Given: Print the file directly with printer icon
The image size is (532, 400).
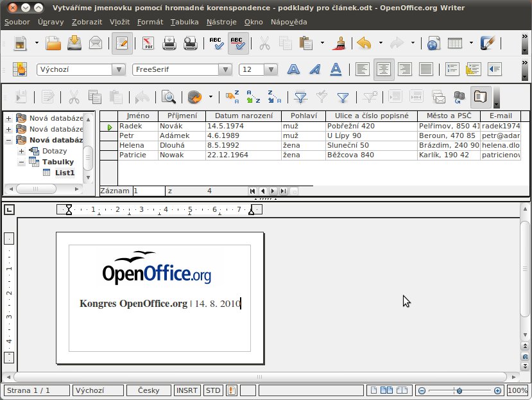Looking at the screenshot, I should (x=169, y=44).
